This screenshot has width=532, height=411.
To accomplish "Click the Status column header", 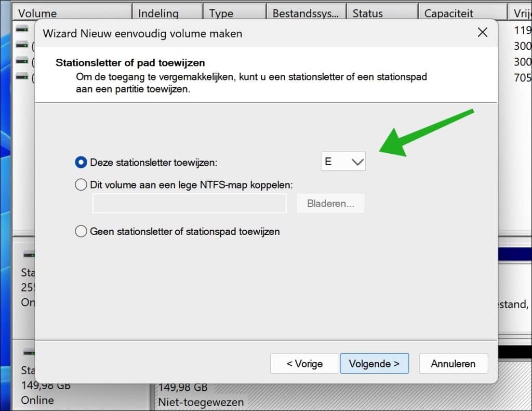I will [382, 14].
